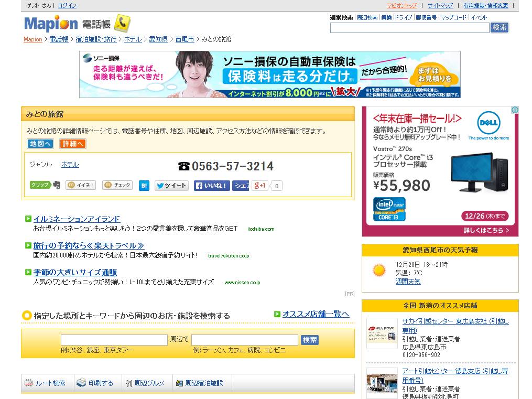Select the 郵便番号 search tab
The width and height of the screenshot is (532, 399).
pos(426,18)
